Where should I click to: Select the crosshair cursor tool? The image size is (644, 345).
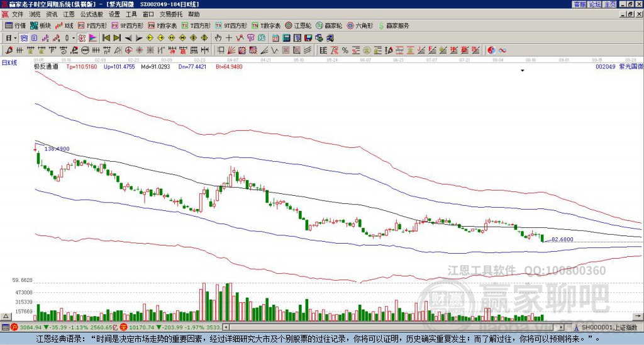229,38
